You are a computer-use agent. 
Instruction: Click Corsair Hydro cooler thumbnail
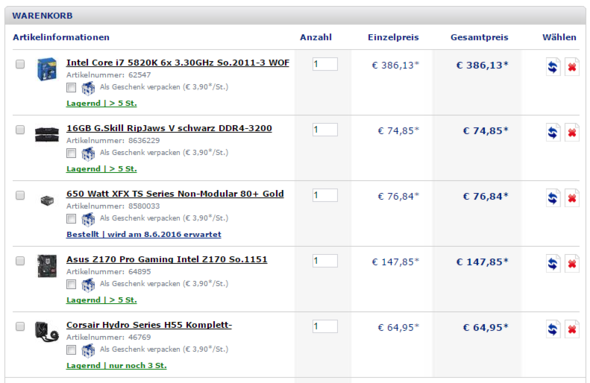[x=47, y=331]
